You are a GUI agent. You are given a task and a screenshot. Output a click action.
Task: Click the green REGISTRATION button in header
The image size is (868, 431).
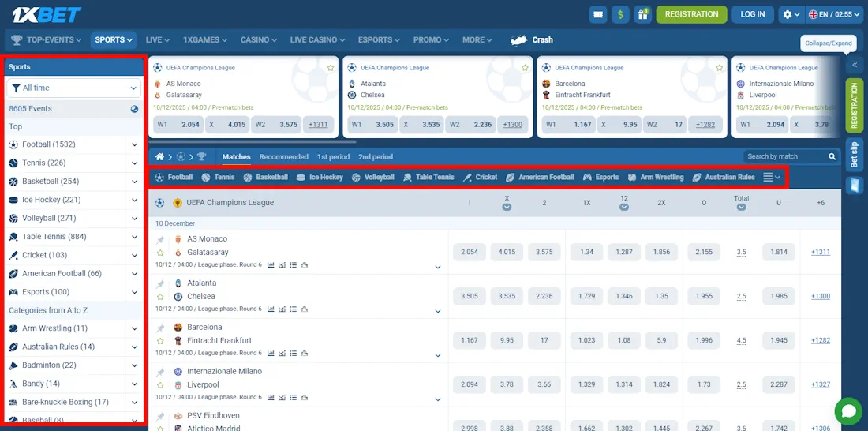pos(691,14)
